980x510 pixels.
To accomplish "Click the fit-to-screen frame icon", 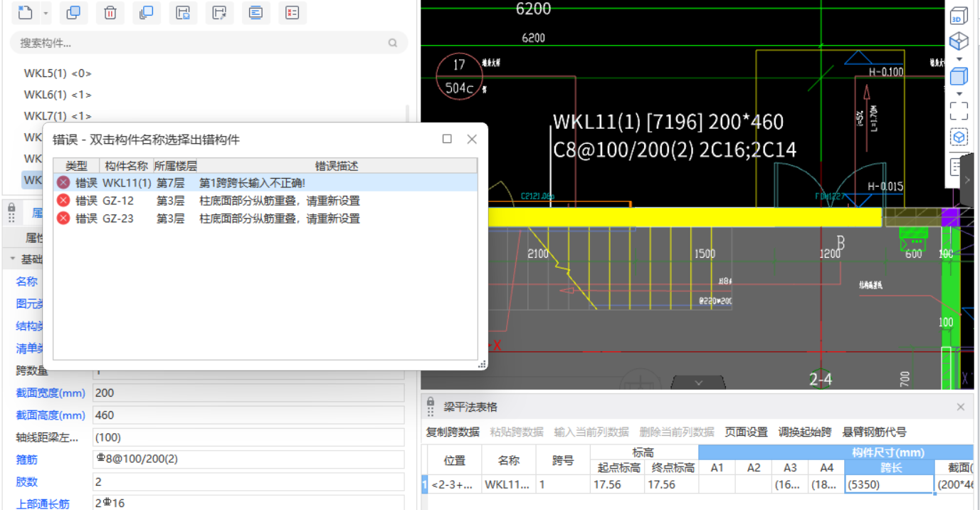I will coord(959,110).
